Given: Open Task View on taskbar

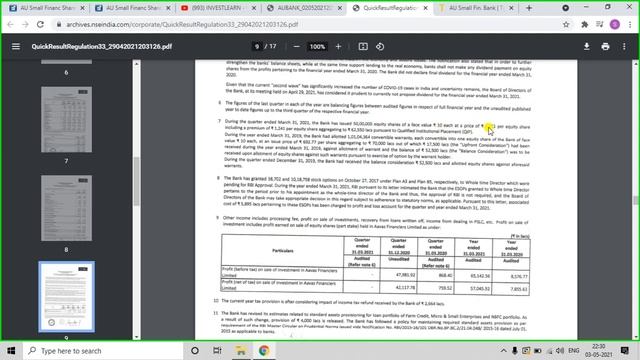Looking at the screenshot, I should pyautogui.click(x=217, y=351).
